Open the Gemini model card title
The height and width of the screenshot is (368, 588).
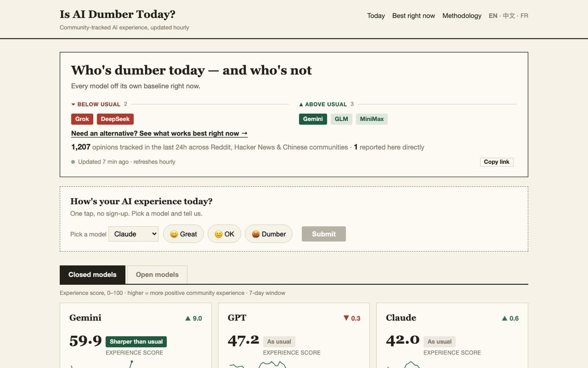click(x=85, y=318)
